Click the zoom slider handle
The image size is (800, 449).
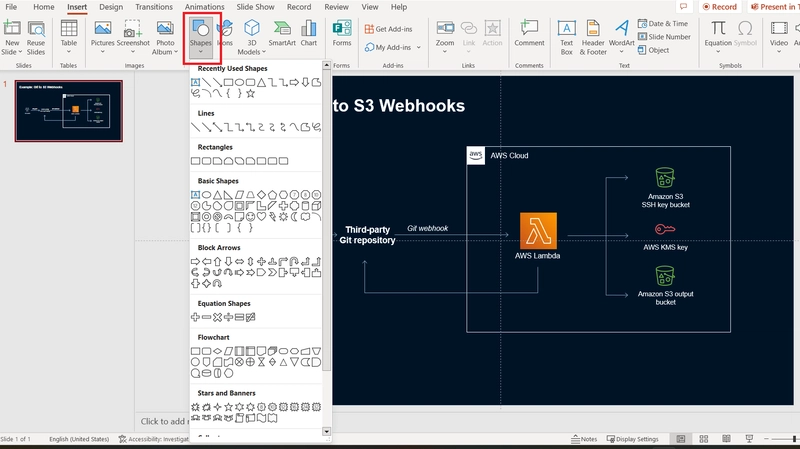coord(794,439)
